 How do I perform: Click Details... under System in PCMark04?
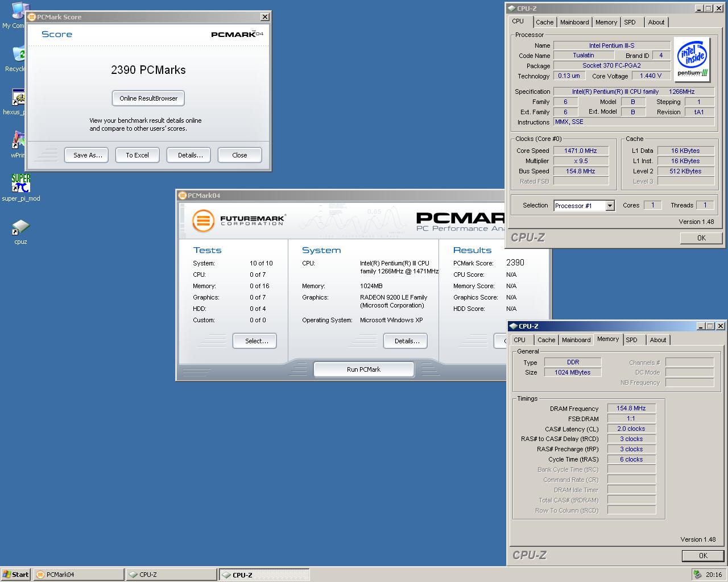407,341
